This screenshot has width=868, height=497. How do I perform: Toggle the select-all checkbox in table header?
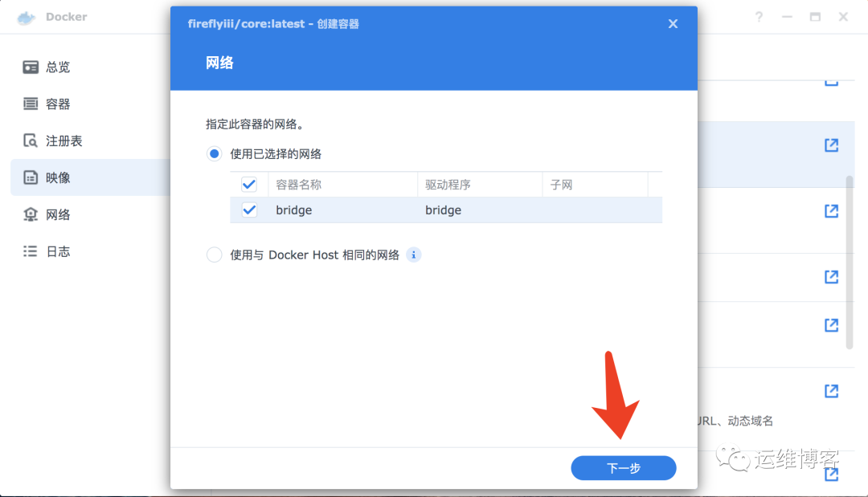click(x=249, y=185)
